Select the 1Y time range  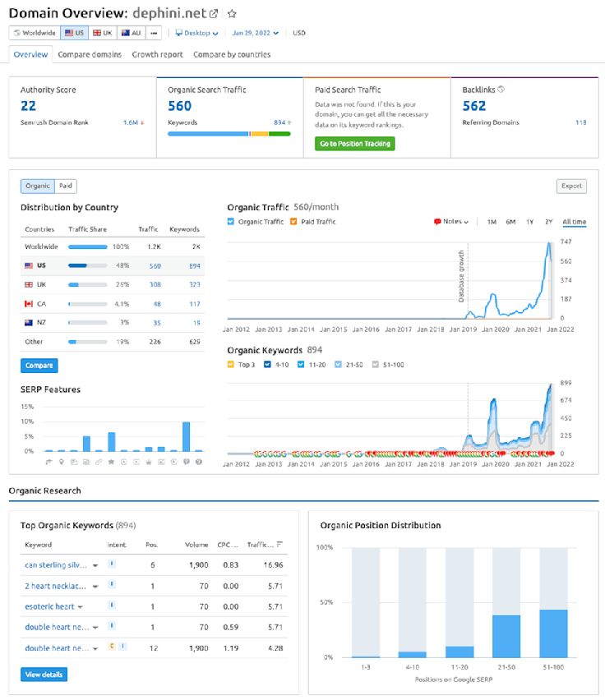[530, 222]
